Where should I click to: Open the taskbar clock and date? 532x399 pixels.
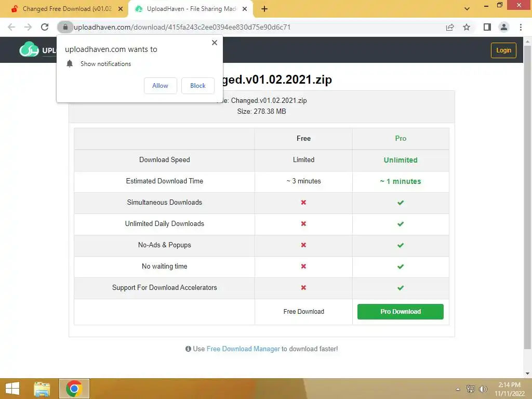[509, 389]
